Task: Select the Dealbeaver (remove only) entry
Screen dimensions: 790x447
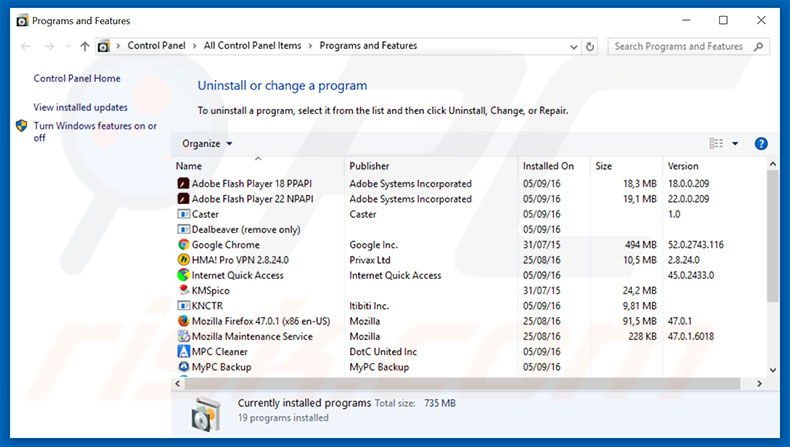Action: pos(246,229)
